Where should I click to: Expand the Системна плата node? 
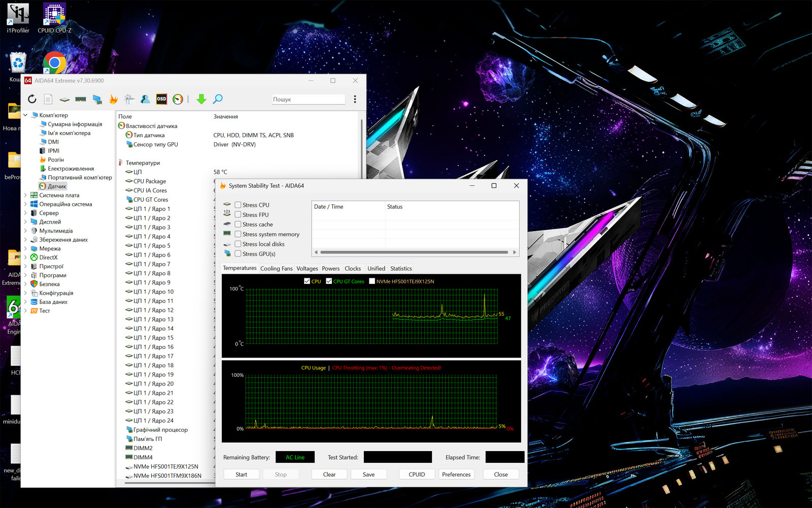[x=25, y=195]
